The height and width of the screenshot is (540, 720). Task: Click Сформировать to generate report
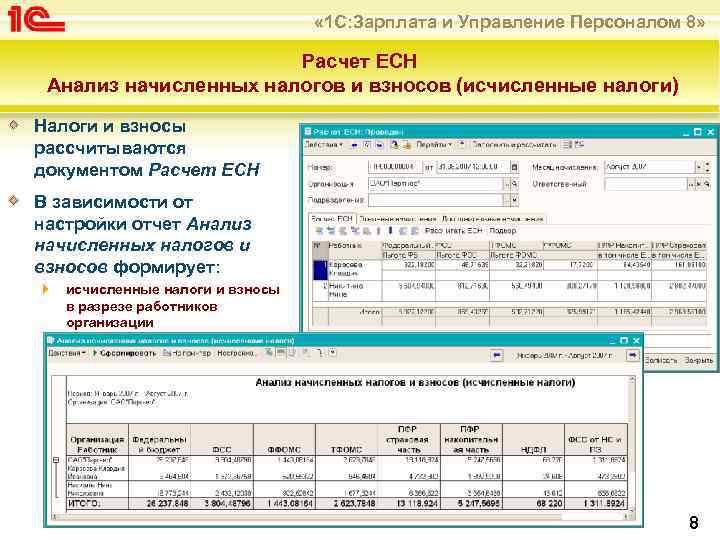pyautogui.click(x=124, y=353)
